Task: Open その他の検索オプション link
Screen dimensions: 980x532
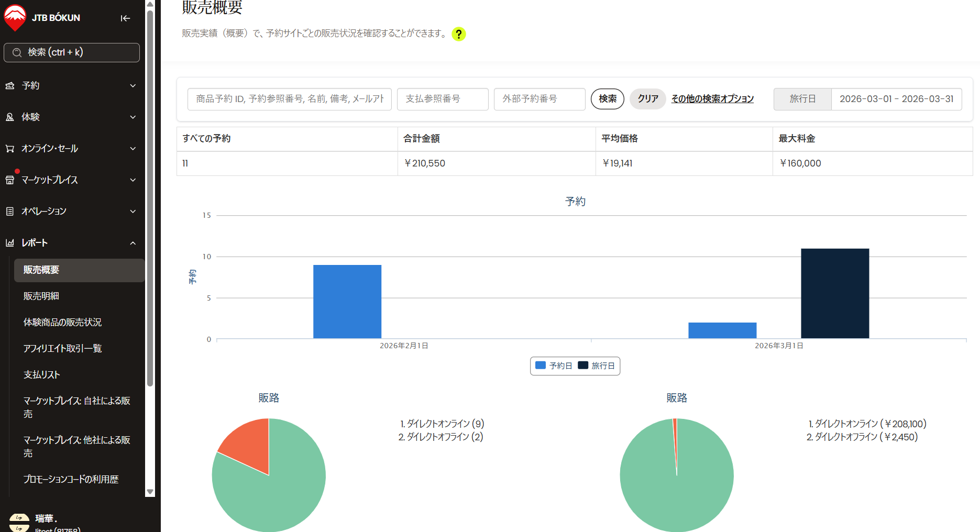Action: 712,99
